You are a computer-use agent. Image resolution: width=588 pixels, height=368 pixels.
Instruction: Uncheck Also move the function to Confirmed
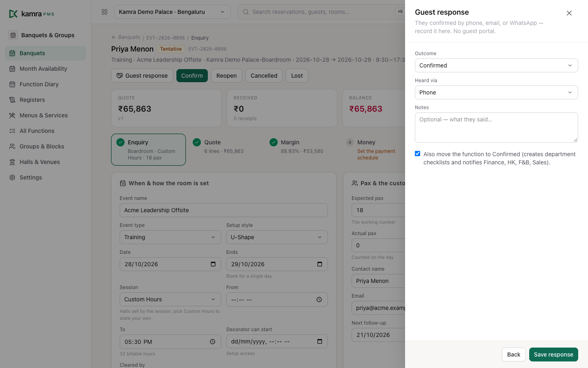(417, 154)
